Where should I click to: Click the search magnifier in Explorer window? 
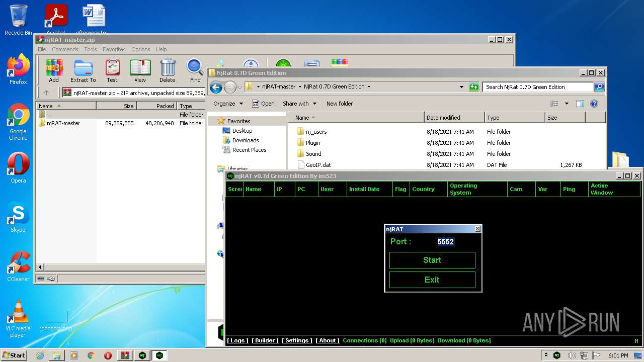pos(599,87)
